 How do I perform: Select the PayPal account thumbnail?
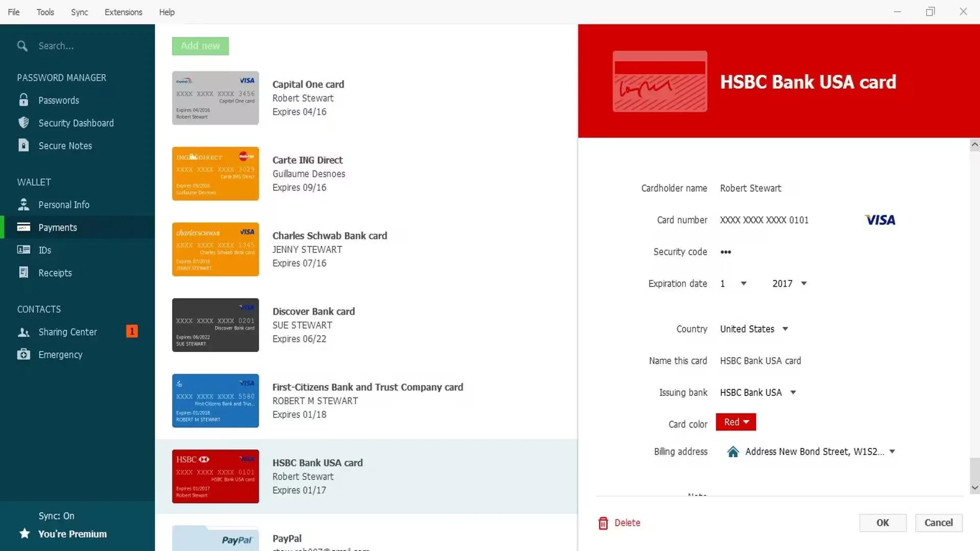[215, 538]
